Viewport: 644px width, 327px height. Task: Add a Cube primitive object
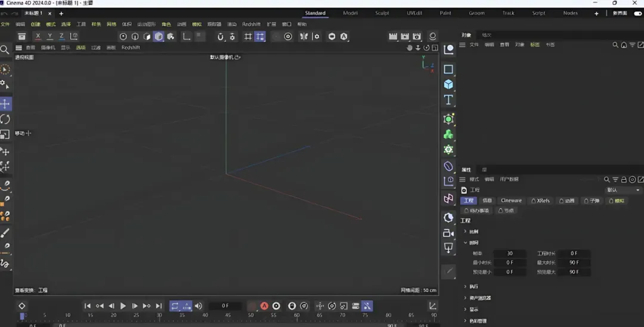point(448,84)
